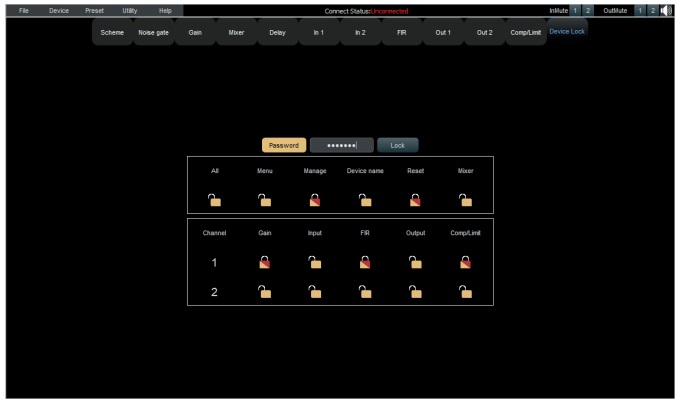Screen dimensions: 677x401
Task: Toggle OutMute channel 2
Action: pyautogui.click(x=651, y=10)
